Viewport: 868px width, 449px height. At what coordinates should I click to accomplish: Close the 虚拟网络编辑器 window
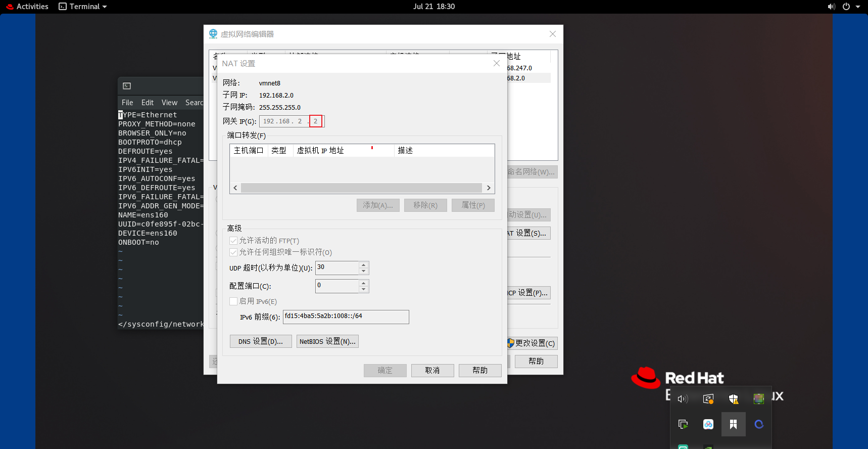click(x=553, y=34)
